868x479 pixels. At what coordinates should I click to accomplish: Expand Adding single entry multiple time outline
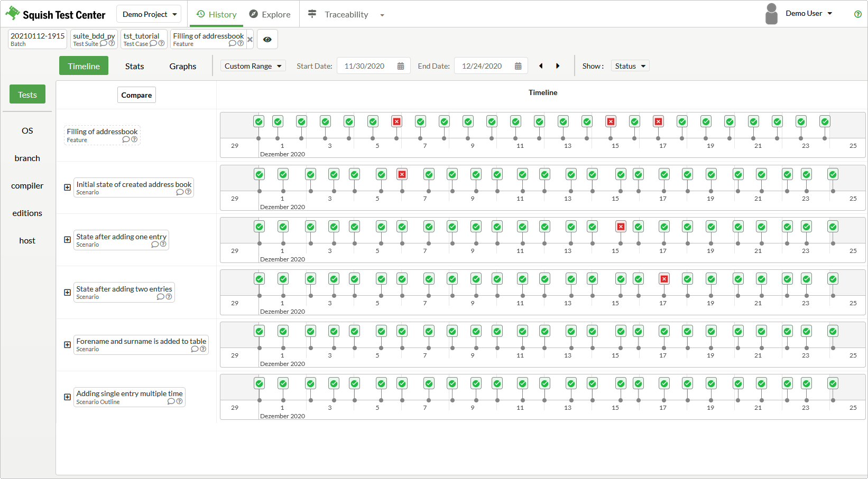coord(67,397)
